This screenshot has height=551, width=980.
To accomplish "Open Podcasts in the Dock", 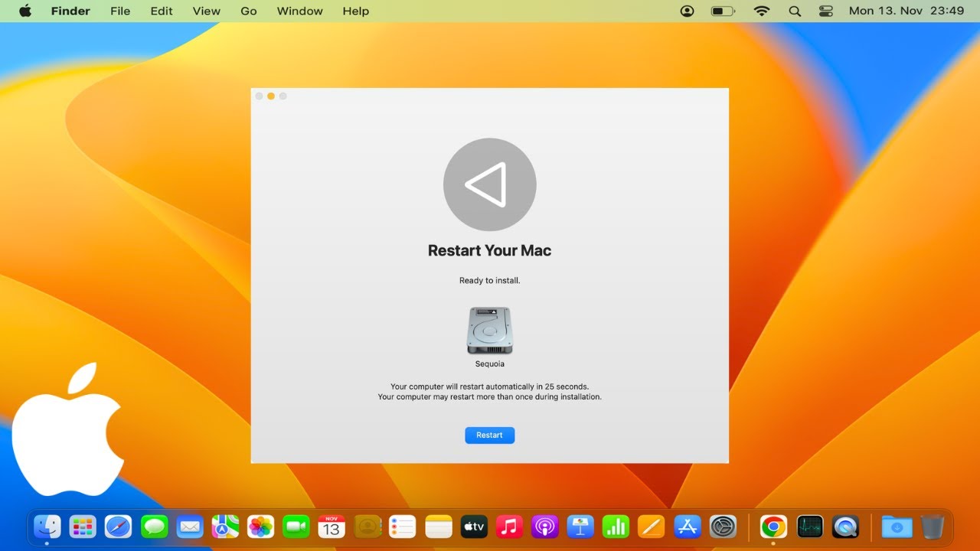I will tap(545, 527).
